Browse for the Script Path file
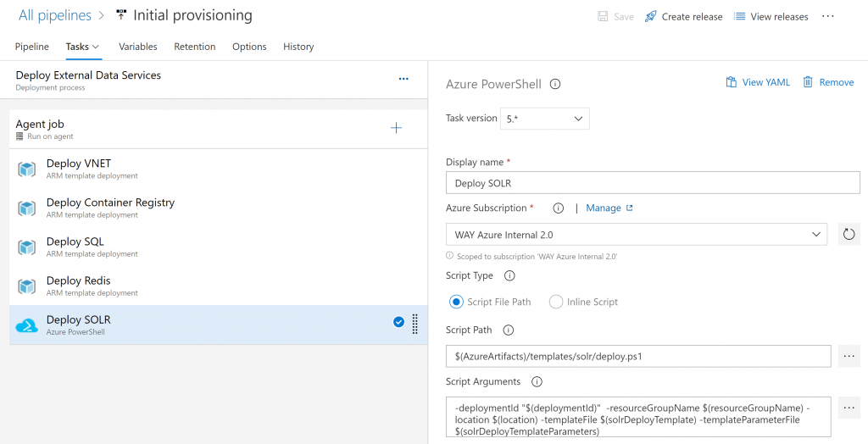868x444 pixels. coord(849,356)
